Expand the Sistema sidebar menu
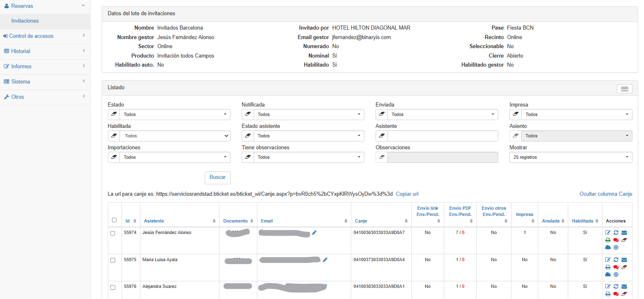The width and height of the screenshot is (644, 299). tap(45, 82)
